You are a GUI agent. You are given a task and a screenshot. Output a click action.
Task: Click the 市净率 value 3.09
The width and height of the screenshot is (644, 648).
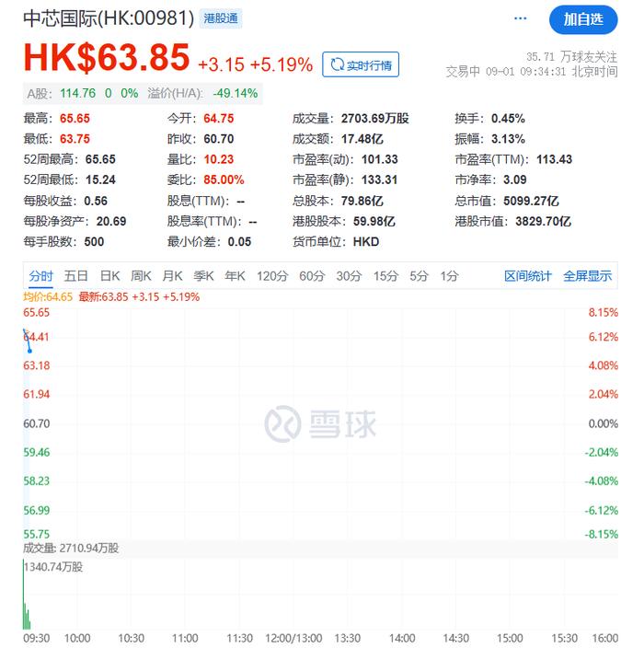tap(514, 179)
